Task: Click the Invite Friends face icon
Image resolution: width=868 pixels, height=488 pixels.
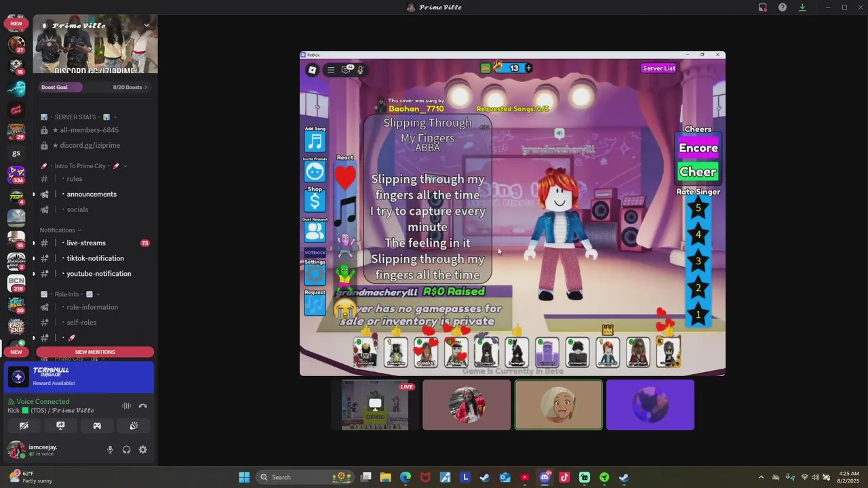Action: point(315,172)
